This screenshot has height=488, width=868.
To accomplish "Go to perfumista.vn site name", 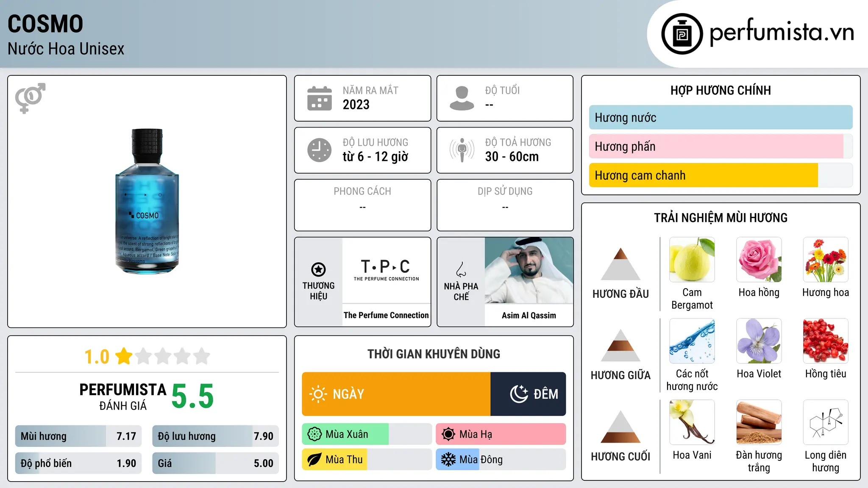I will pyautogui.click(x=782, y=33).
